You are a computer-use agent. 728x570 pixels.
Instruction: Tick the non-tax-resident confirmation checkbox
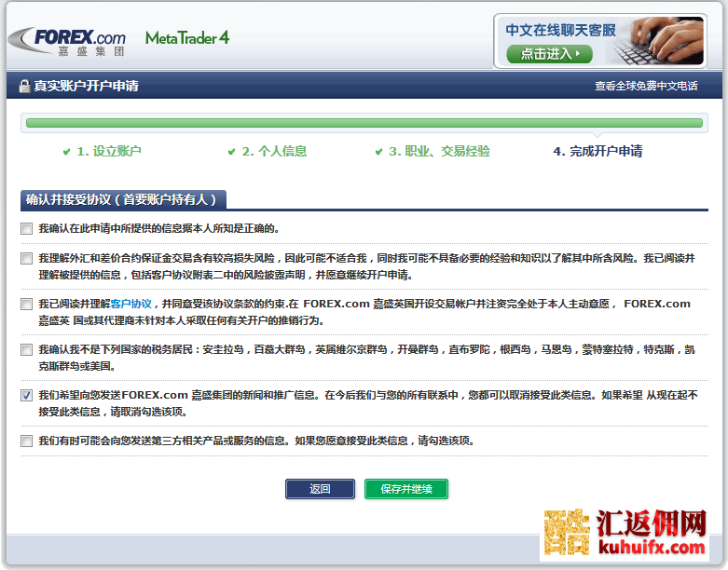(26, 350)
